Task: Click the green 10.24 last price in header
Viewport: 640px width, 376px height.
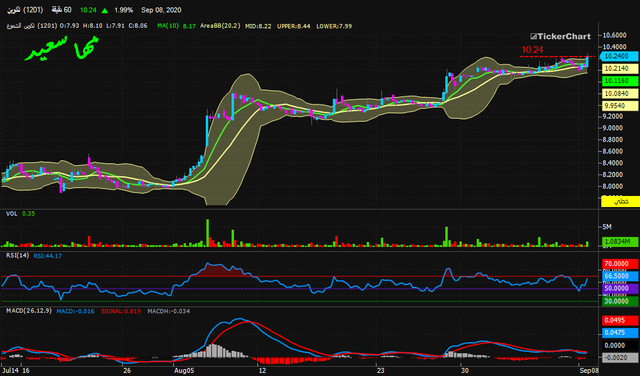Action: click(x=88, y=10)
